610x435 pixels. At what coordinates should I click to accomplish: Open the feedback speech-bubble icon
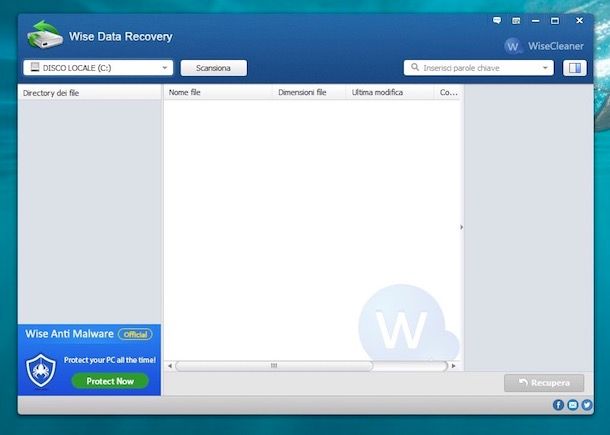click(497, 21)
